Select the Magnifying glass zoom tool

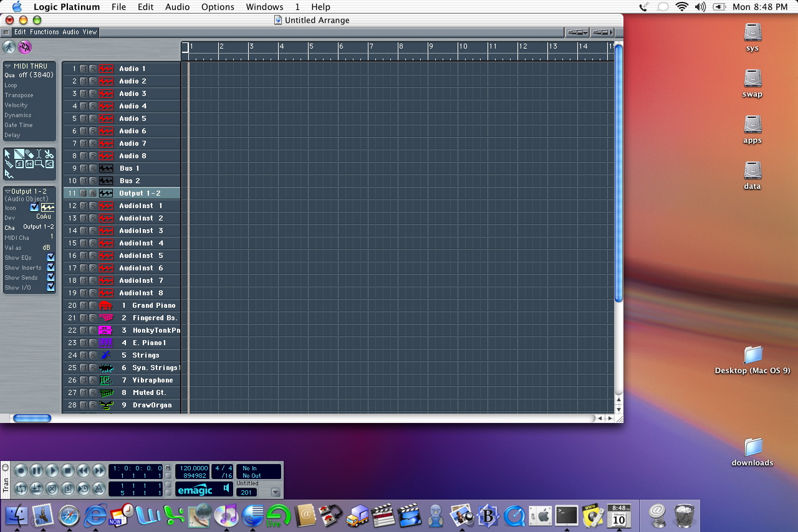pos(39,164)
